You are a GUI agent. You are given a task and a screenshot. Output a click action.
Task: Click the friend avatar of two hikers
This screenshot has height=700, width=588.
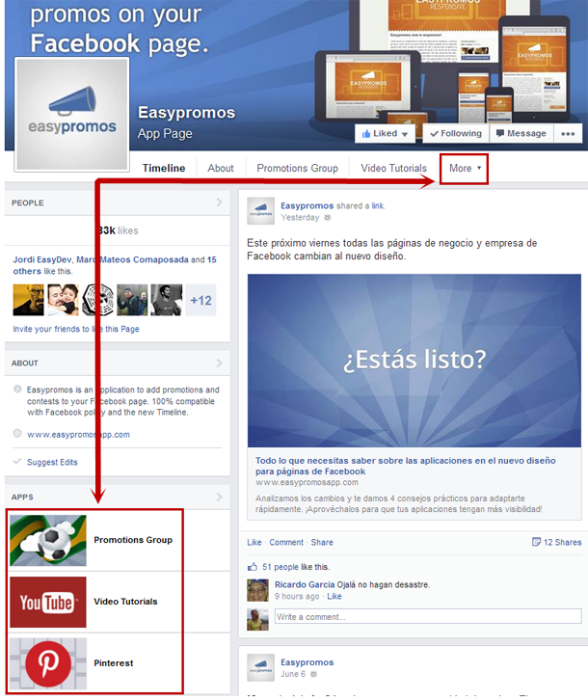coord(132,301)
